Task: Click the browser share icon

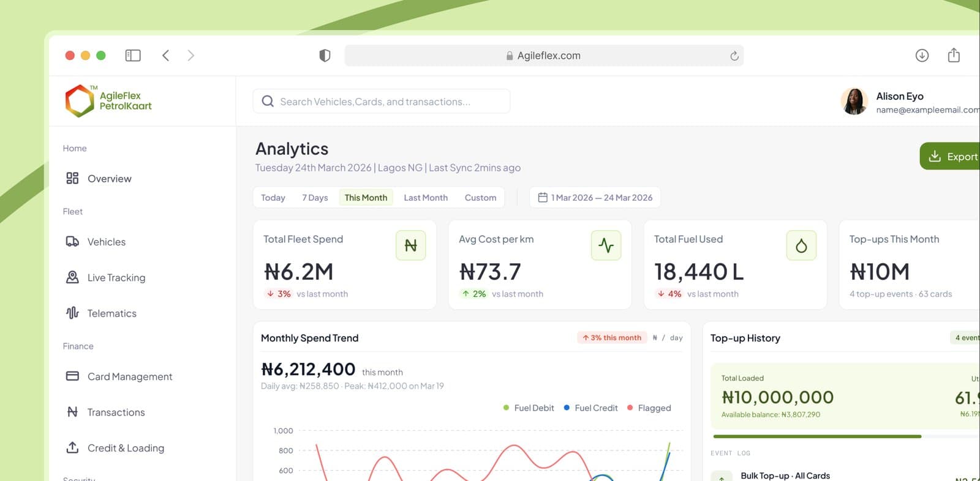Action: (x=954, y=55)
